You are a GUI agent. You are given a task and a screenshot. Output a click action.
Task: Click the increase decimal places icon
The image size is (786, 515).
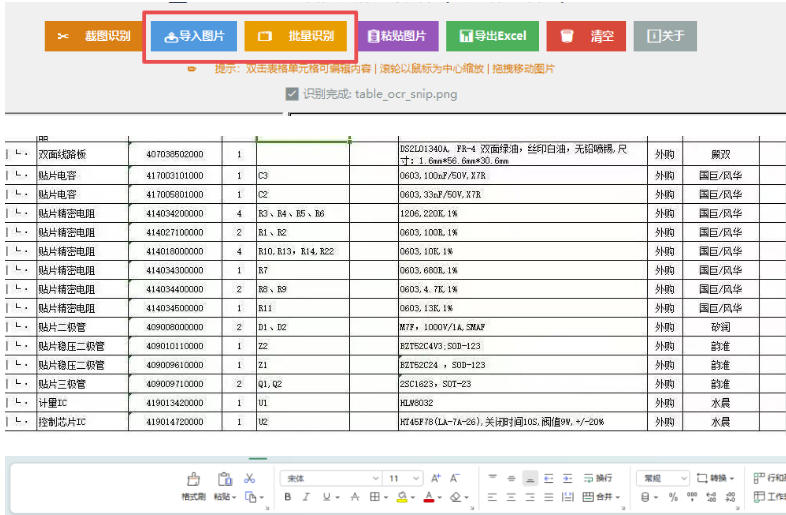[711, 497]
